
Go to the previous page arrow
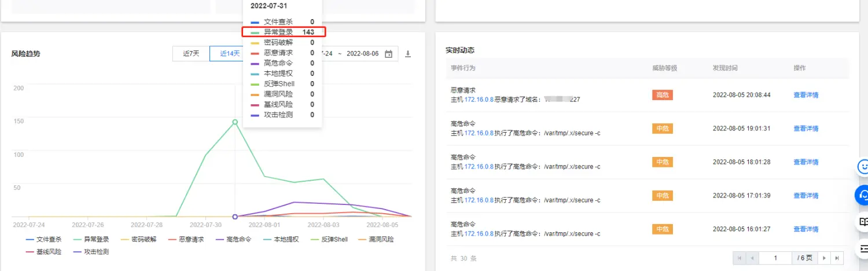click(x=751, y=258)
